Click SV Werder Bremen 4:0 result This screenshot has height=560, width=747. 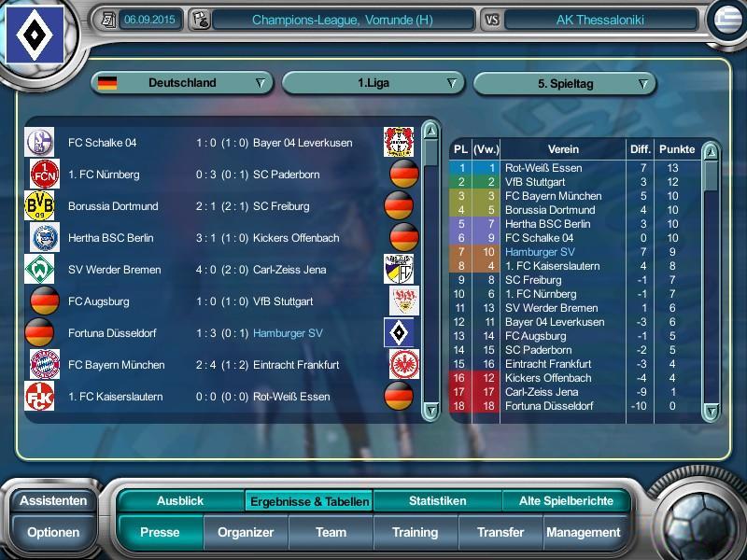(222, 270)
